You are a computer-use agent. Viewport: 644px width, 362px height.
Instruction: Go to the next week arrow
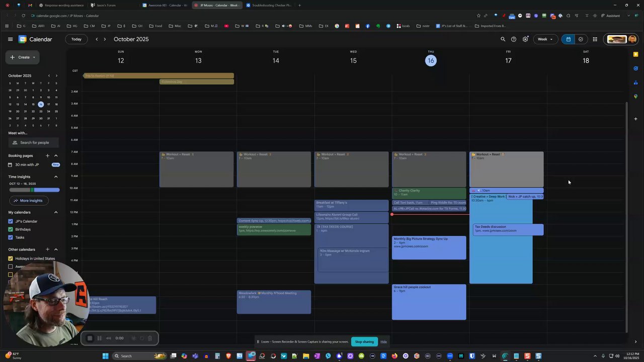[105, 39]
